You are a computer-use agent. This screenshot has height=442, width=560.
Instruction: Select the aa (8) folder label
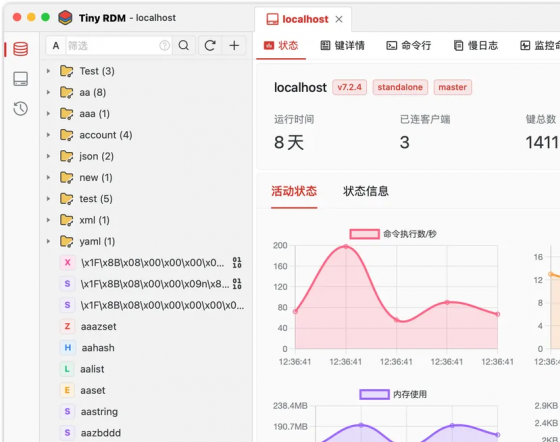coord(92,92)
